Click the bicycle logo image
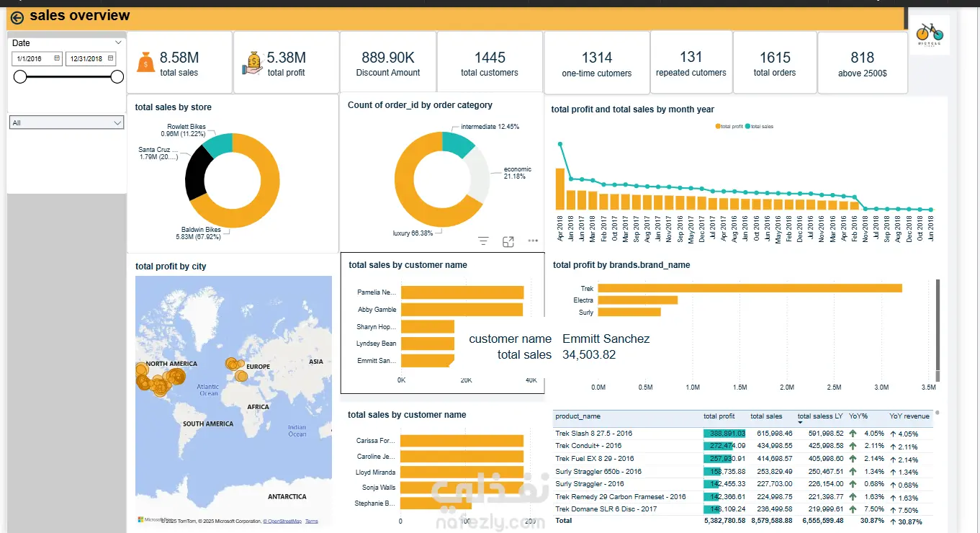Screen dimensions: 980x533 (930, 33)
